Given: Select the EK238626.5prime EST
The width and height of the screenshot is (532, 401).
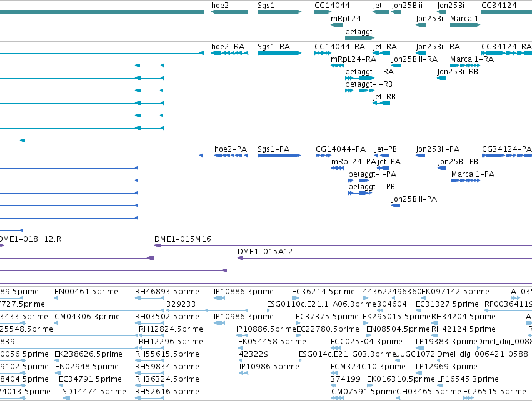Looking at the screenshot, I should pyautogui.click(x=56, y=360).
